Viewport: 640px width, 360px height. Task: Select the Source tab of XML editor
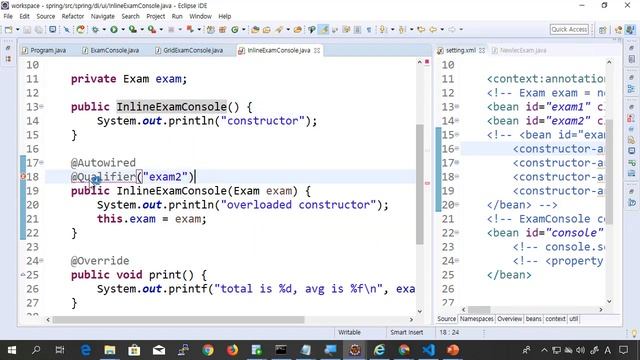point(447,319)
